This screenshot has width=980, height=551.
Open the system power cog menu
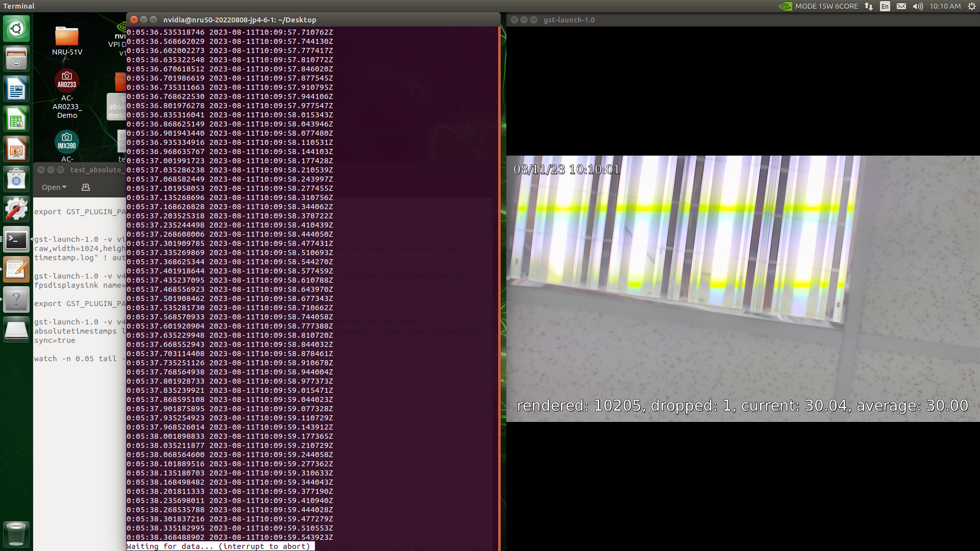971,6
